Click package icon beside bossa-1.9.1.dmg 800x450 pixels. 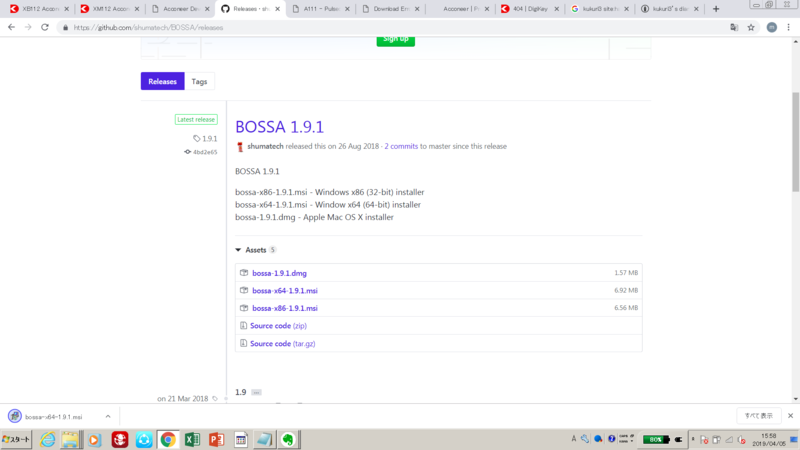pyautogui.click(x=244, y=273)
